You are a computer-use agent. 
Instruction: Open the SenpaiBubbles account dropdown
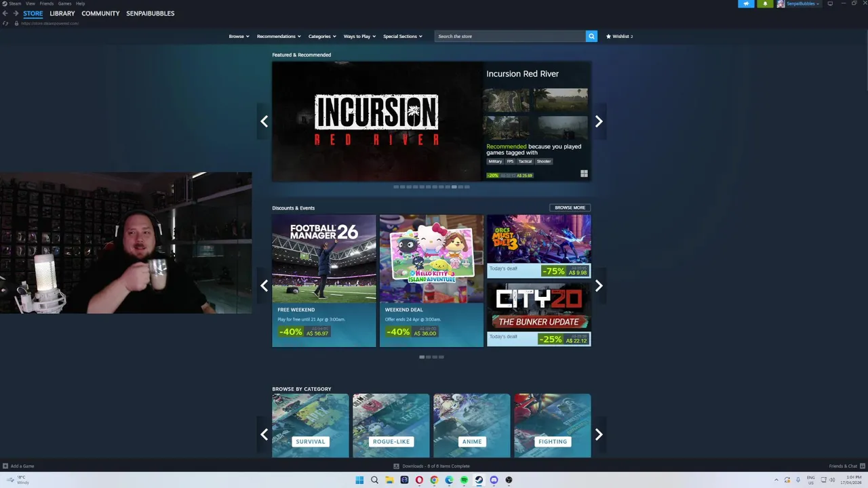803,3
